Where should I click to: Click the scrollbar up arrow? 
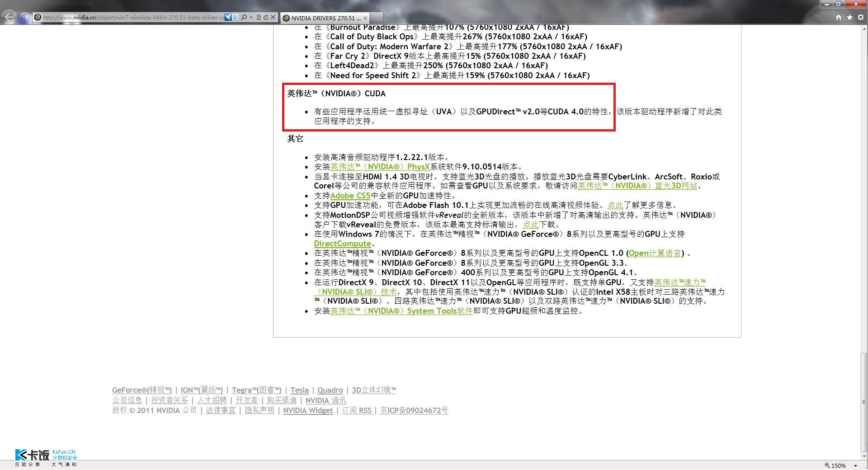tap(864, 28)
